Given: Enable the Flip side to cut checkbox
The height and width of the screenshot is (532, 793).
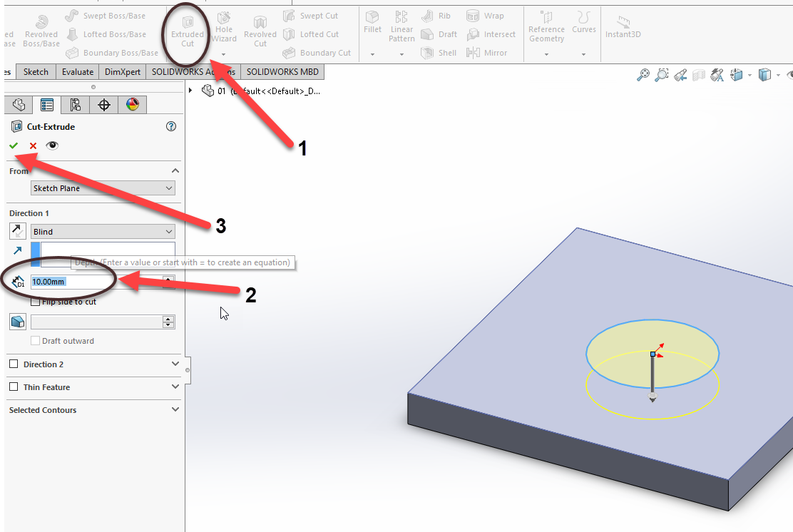Looking at the screenshot, I should [x=34, y=301].
